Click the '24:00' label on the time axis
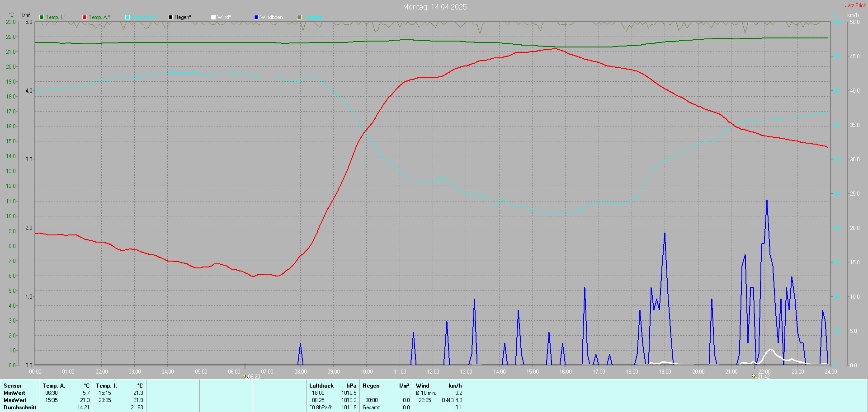Screen dimensions: 868x412 point(831,372)
